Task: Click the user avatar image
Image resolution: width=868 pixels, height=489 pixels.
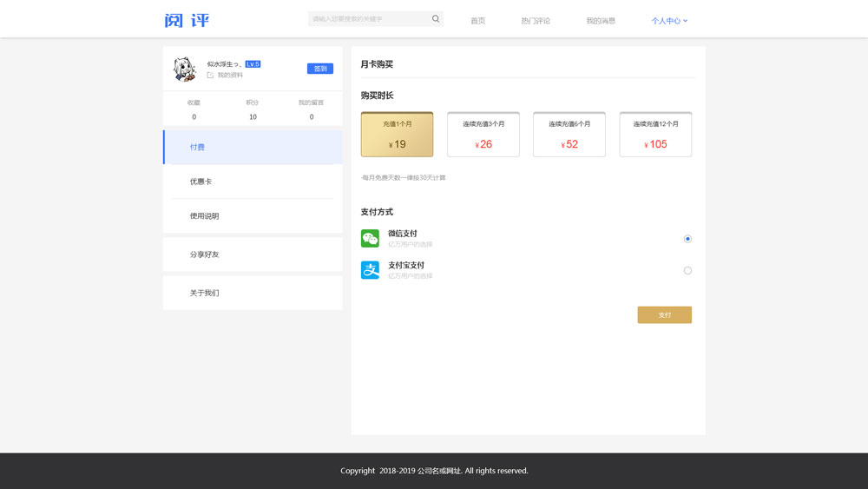Action: pos(184,69)
